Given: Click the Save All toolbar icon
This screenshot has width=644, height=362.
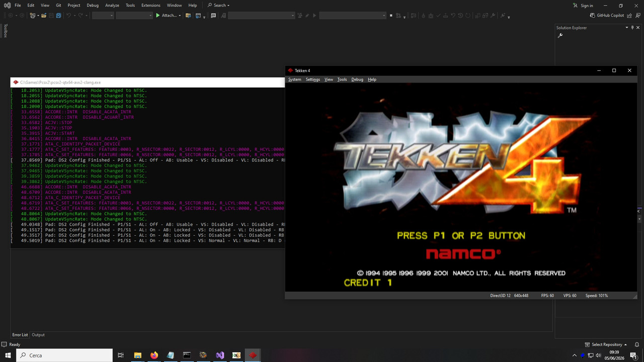Looking at the screenshot, I should 58,16.
